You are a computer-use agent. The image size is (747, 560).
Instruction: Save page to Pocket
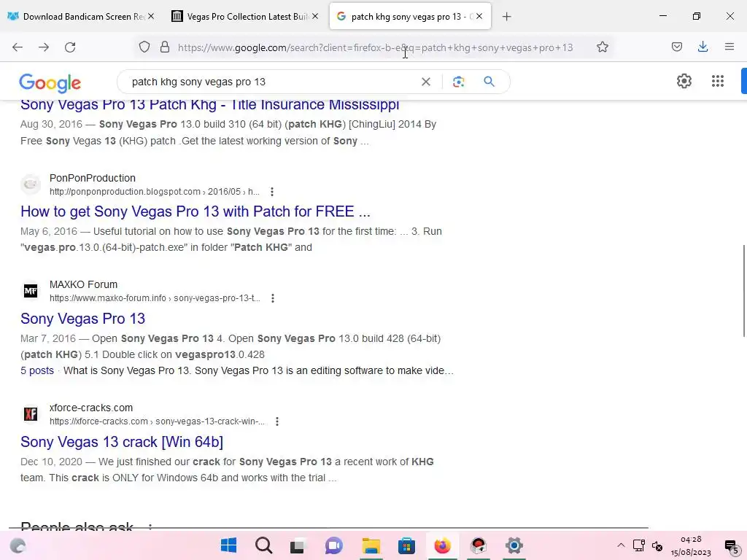(x=676, y=47)
